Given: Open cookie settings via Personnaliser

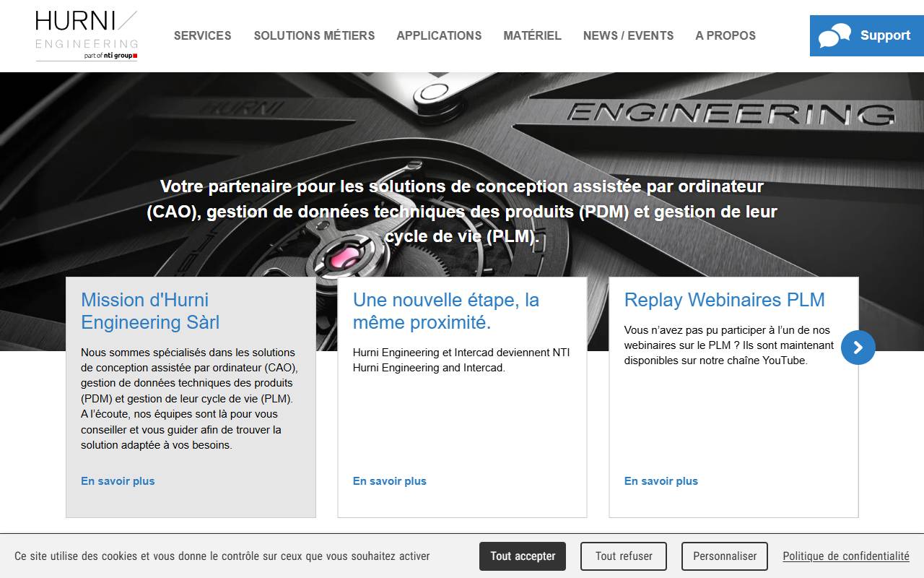Looking at the screenshot, I should [x=725, y=556].
